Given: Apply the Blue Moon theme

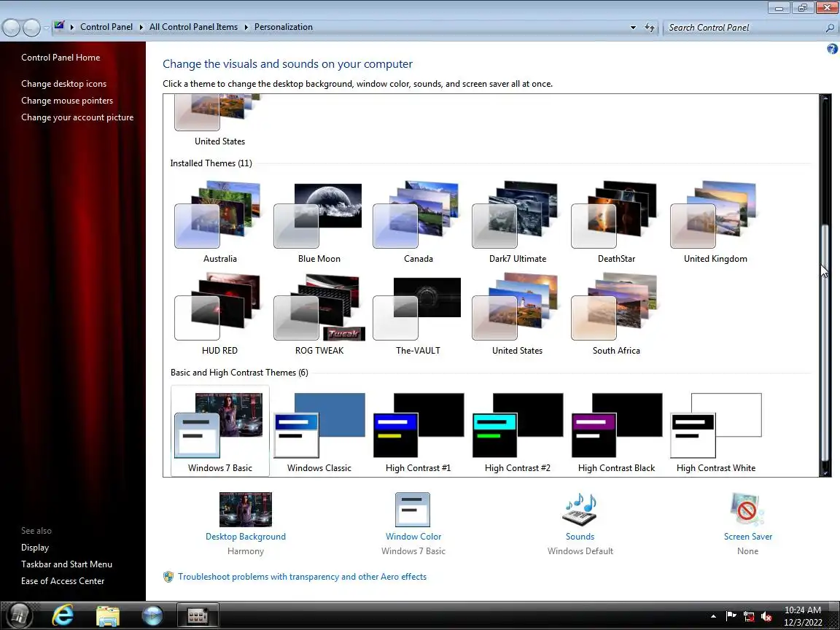Looking at the screenshot, I should (x=319, y=222).
